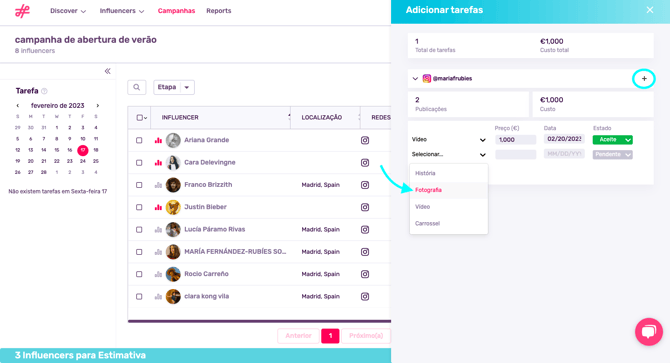Add a task with the plus icon
Viewport: 670px width, 363px height.
click(x=644, y=79)
